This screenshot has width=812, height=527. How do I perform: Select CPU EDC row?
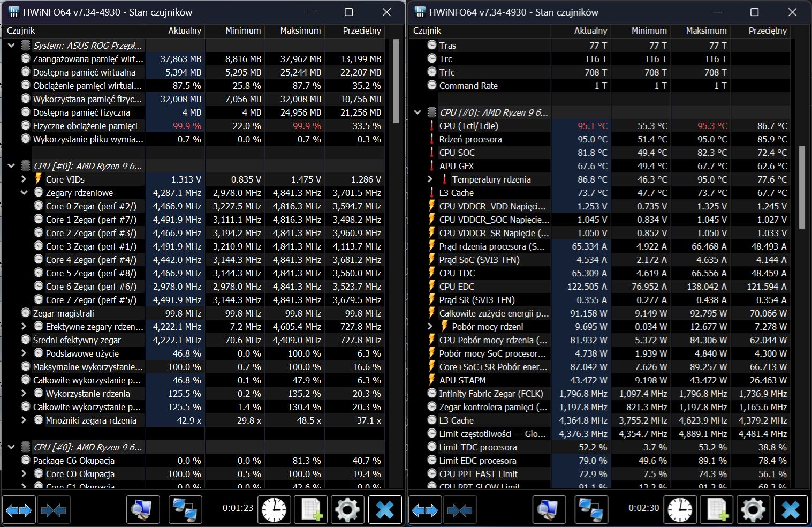coord(599,287)
